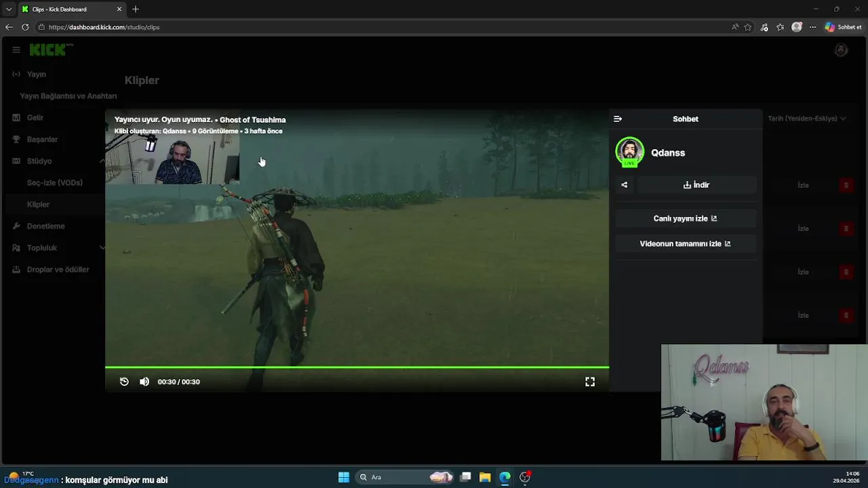Screen dimensions: 868x488
Task: Open the Favorites list icon
Action: [781, 27]
